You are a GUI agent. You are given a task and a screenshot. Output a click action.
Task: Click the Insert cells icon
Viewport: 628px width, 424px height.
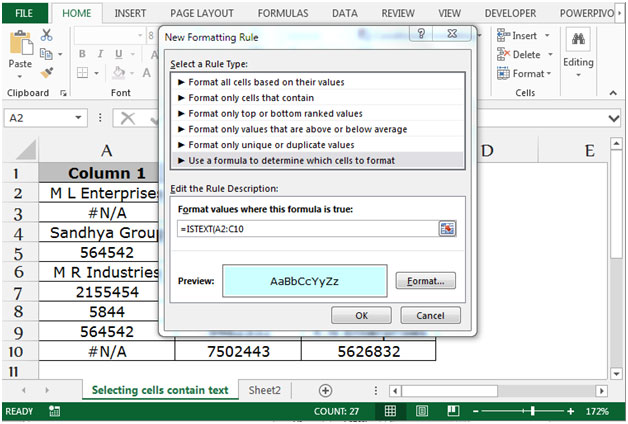503,36
